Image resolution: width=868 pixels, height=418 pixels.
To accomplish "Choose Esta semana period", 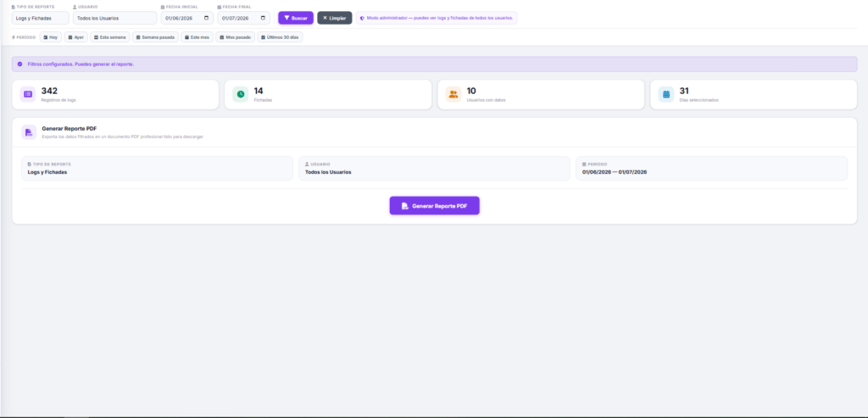I will 109,37.
